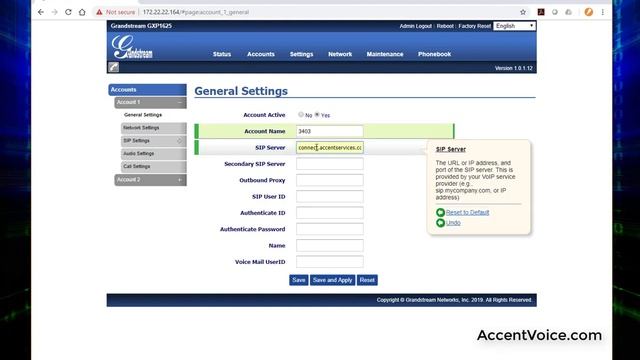Set Account Active to Yes
The width and height of the screenshot is (640, 360).
pos(317,115)
